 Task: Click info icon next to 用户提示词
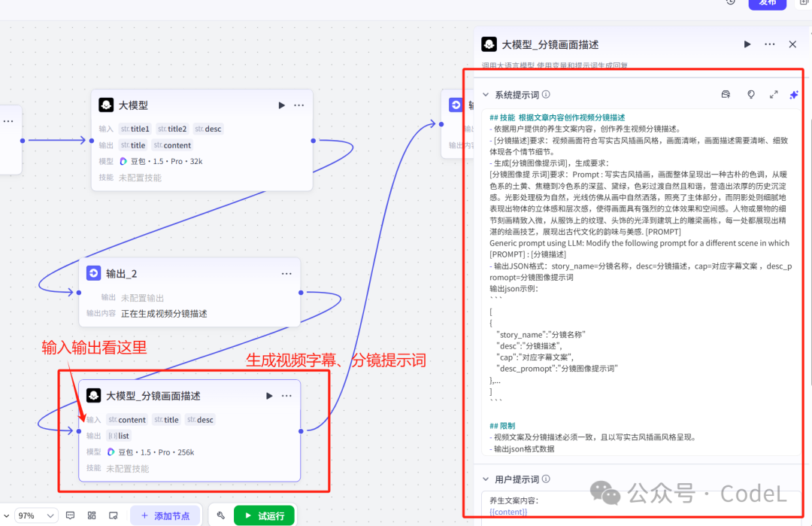pyautogui.click(x=546, y=479)
